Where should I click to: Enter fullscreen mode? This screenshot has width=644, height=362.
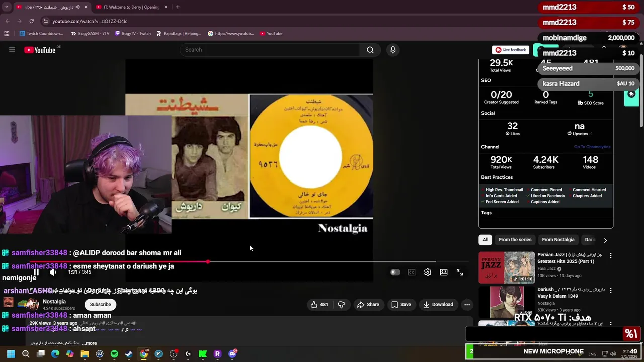(x=460, y=272)
